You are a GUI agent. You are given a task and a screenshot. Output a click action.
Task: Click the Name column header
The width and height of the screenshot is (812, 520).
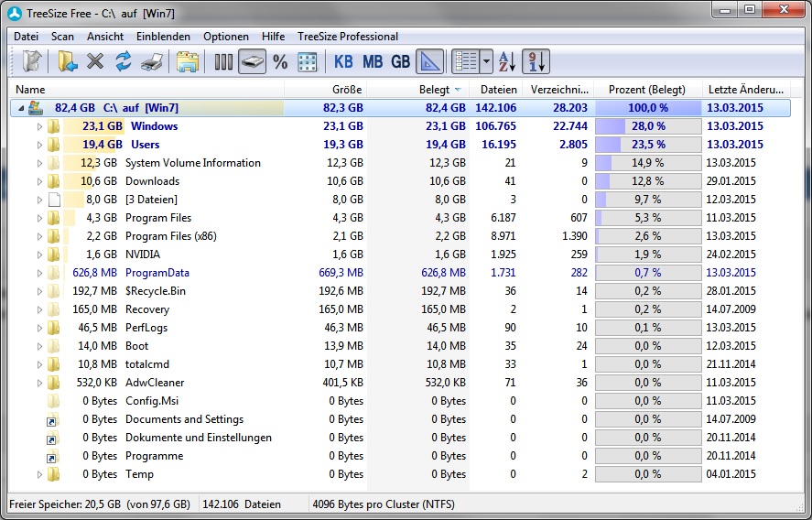(x=147, y=90)
